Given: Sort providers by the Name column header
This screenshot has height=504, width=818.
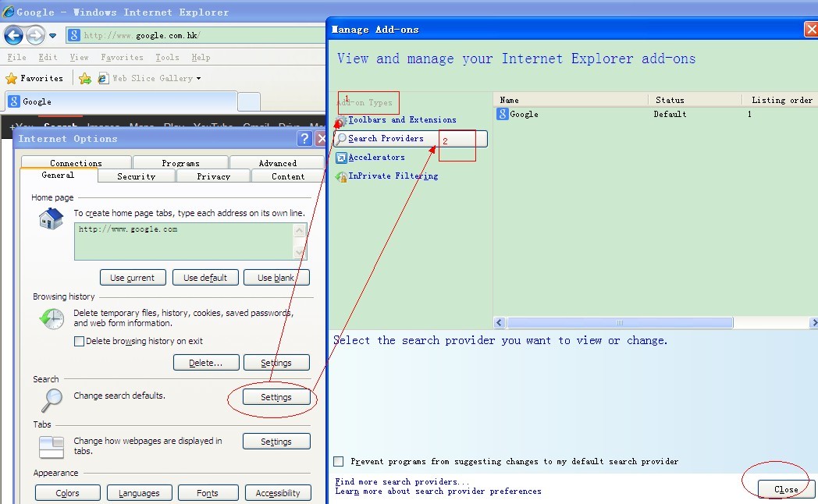Looking at the screenshot, I should point(571,100).
